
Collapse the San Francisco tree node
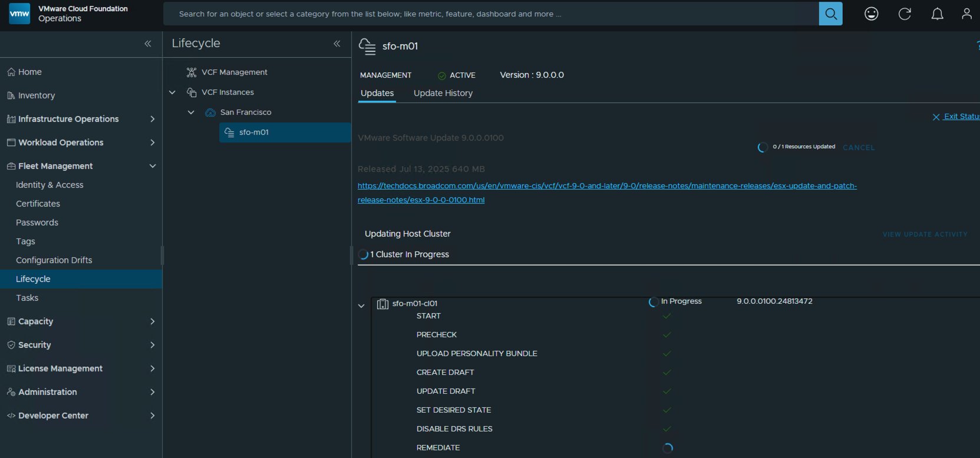coord(191,112)
